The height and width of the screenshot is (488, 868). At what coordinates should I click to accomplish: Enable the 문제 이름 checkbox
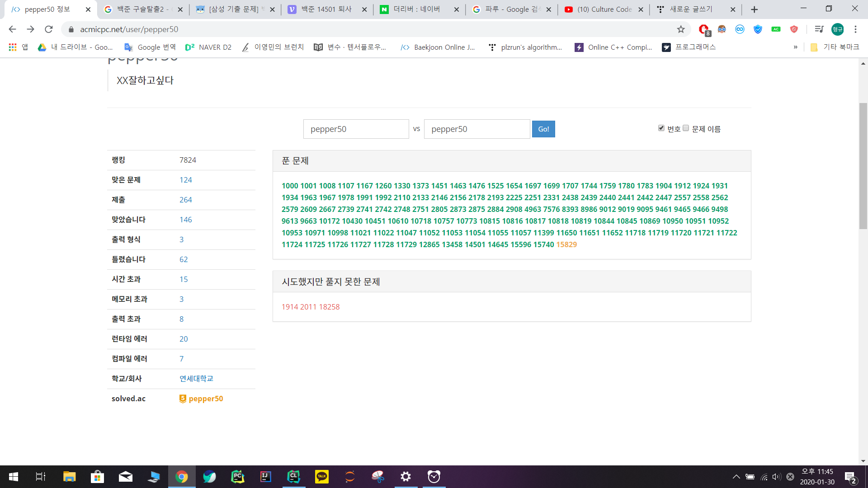686,128
